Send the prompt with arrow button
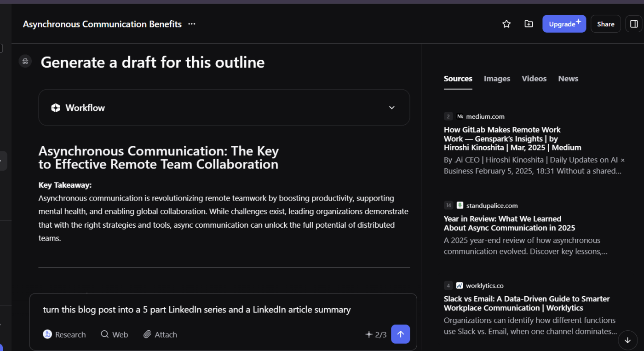 (x=400, y=334)
